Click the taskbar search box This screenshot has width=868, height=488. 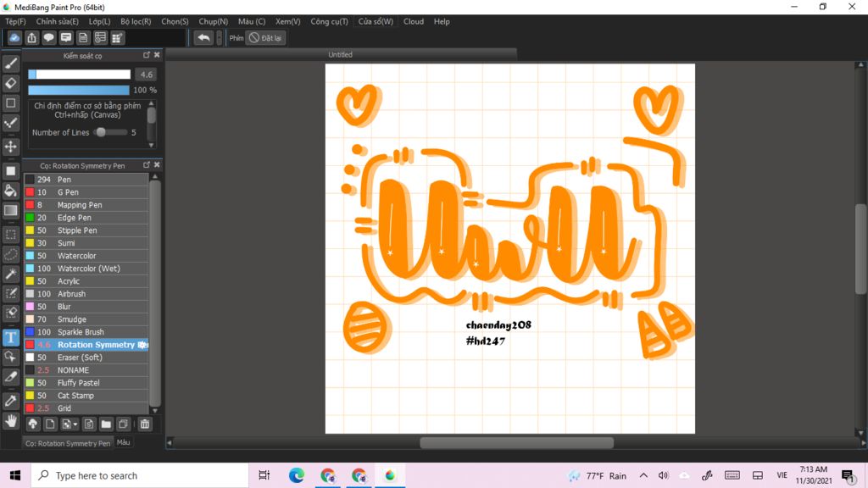(x=140, y=475)
